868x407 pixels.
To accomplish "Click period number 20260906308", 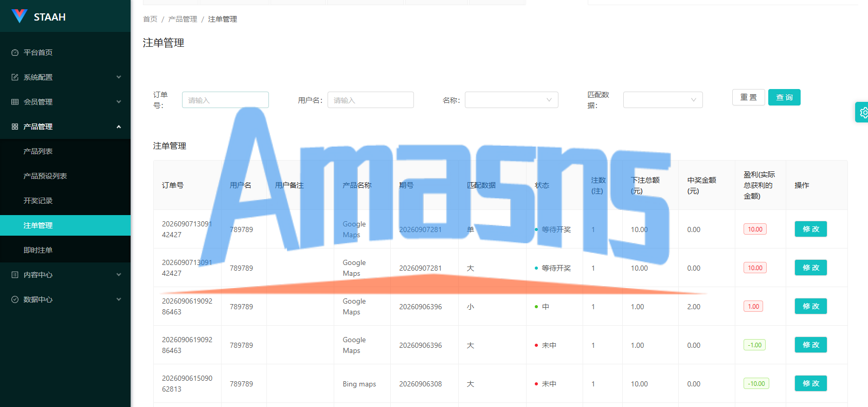I will point(421,384).
